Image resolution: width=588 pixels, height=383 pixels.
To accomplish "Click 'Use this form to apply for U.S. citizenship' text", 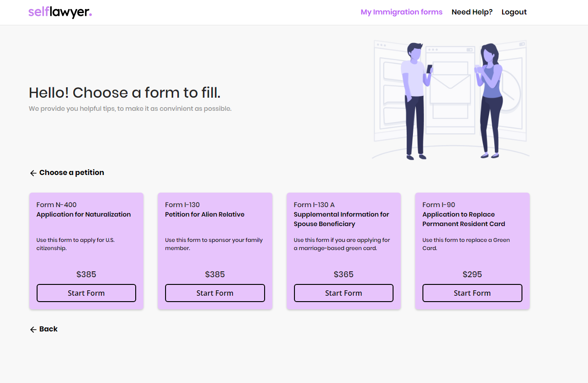I will click(x=76, y=244).
